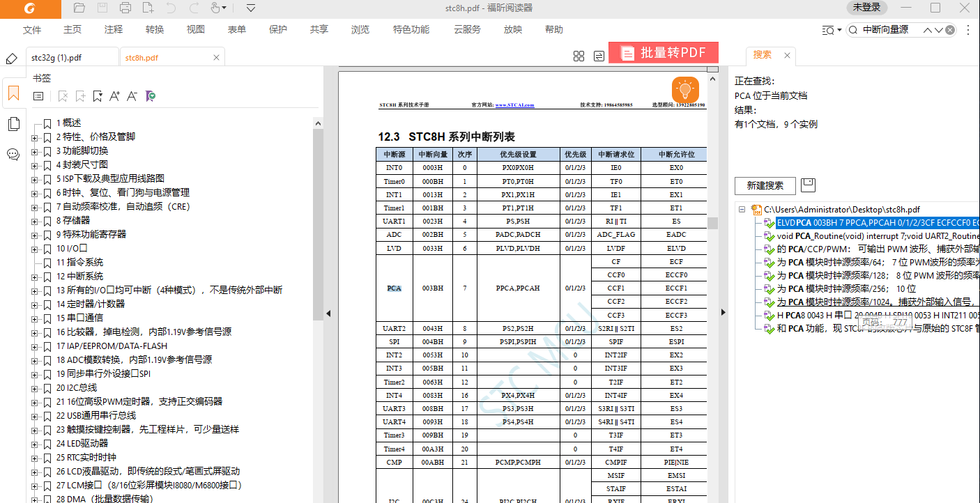Screen dimensions: 980x503
Task: Increase bookmark font size A+ icon
Action: [115, 96]
